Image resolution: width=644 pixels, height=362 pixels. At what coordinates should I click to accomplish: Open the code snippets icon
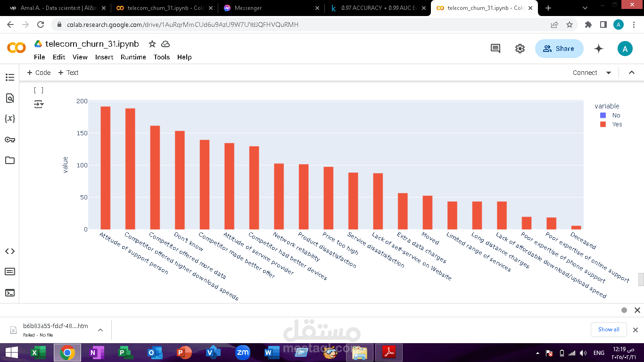coord(9,251)
